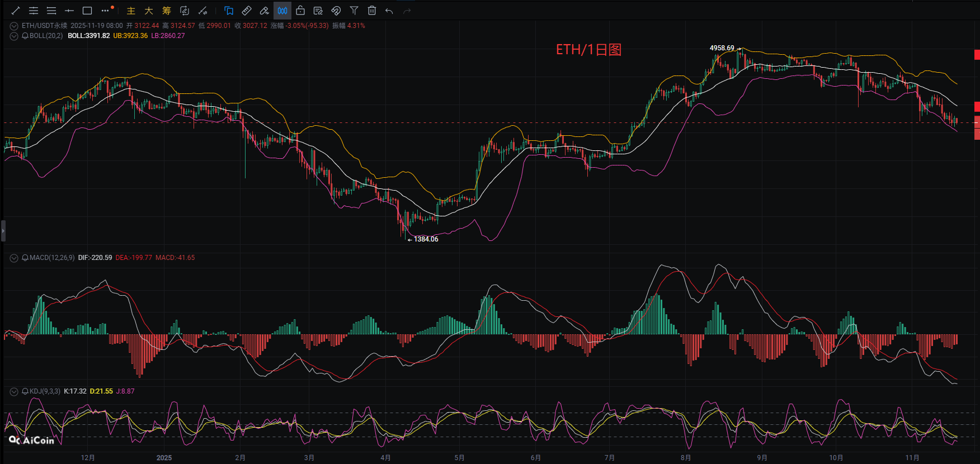Undo the last drawing action
Screen dimensions: 980x464
click(389, 11)
